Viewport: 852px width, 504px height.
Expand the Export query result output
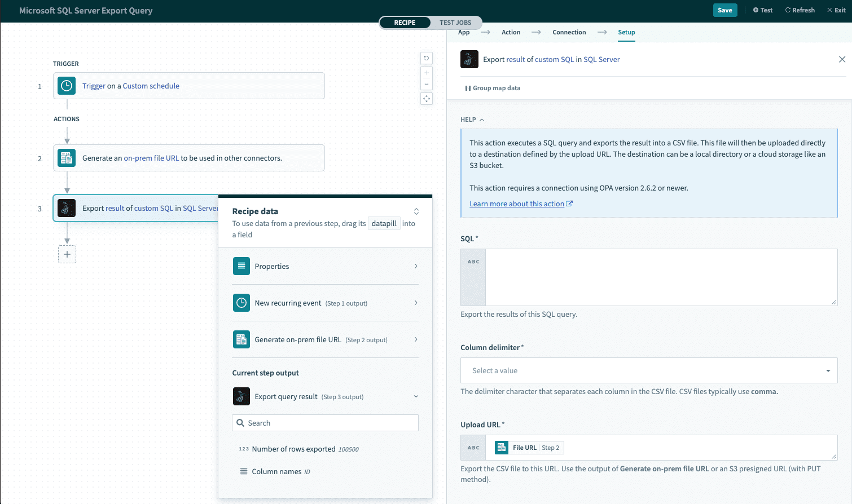tap(416, 396)
